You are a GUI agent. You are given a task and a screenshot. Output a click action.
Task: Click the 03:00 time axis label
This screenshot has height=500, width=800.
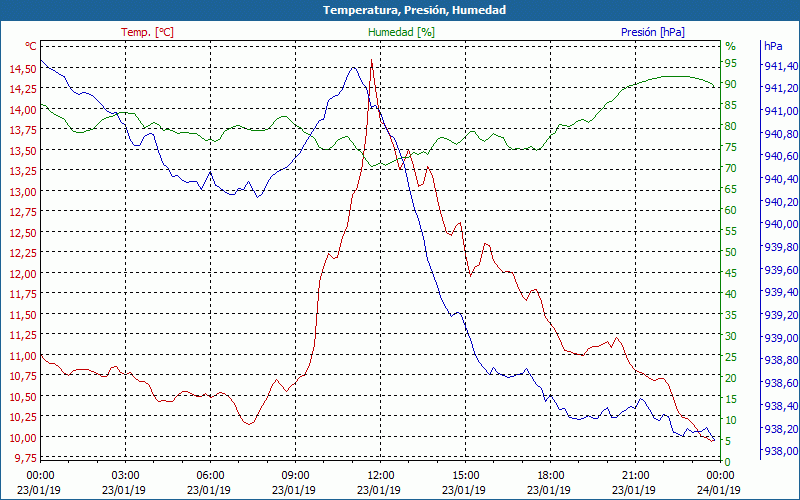[126, 476]
